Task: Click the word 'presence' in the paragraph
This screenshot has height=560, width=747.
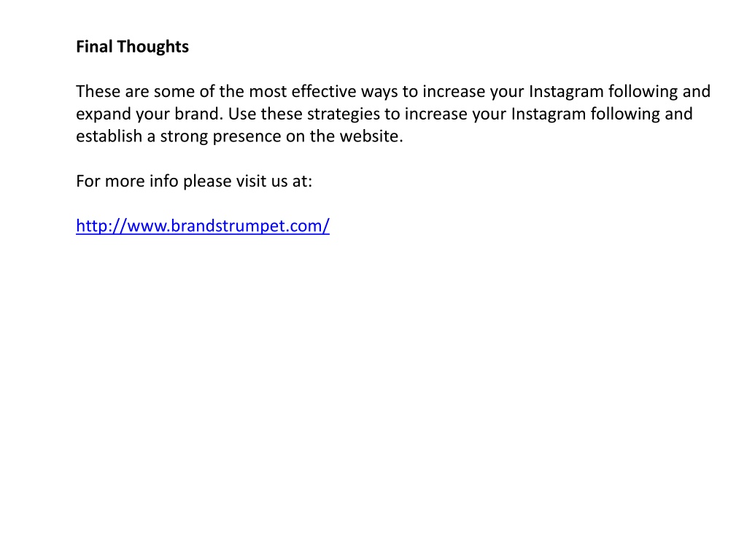Action: (x=247, y=136)
